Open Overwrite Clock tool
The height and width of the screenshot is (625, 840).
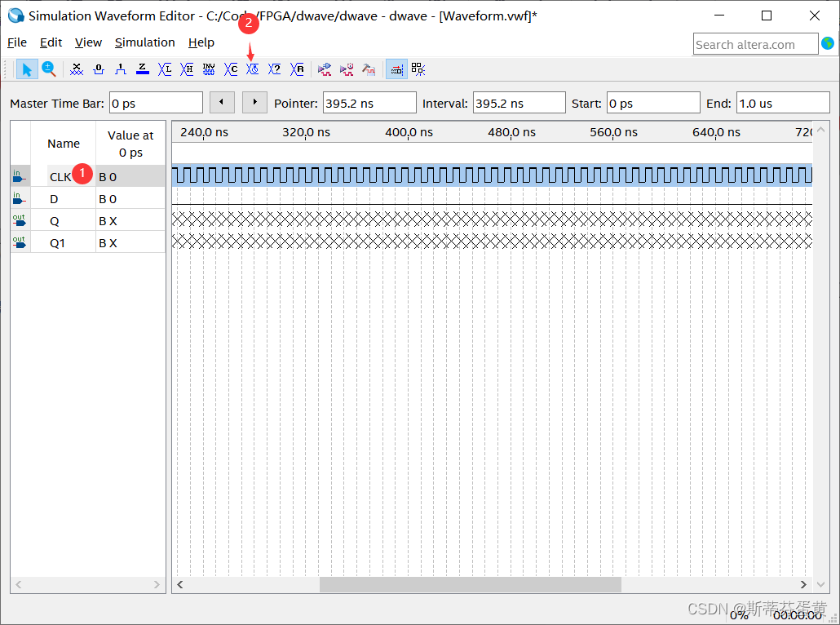point(252,69)
